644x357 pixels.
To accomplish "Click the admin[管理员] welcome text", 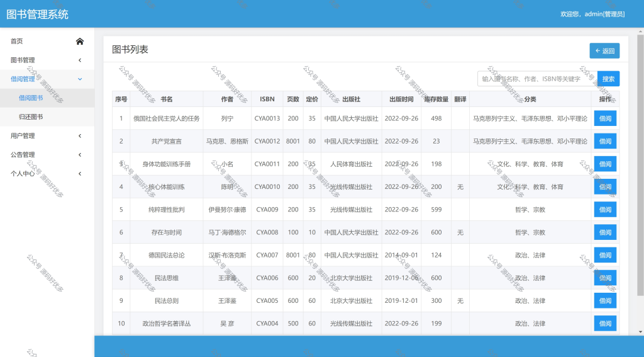I will click(592, 14).
